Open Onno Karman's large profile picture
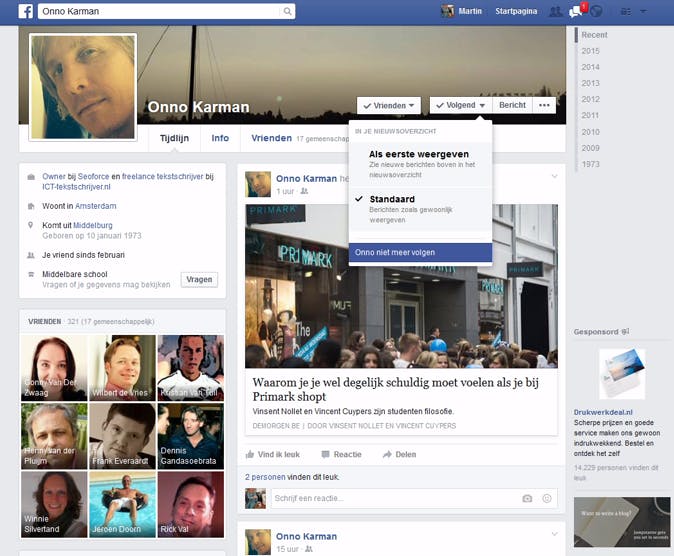Screen dimensions: 674x556 tap(83, 87)
